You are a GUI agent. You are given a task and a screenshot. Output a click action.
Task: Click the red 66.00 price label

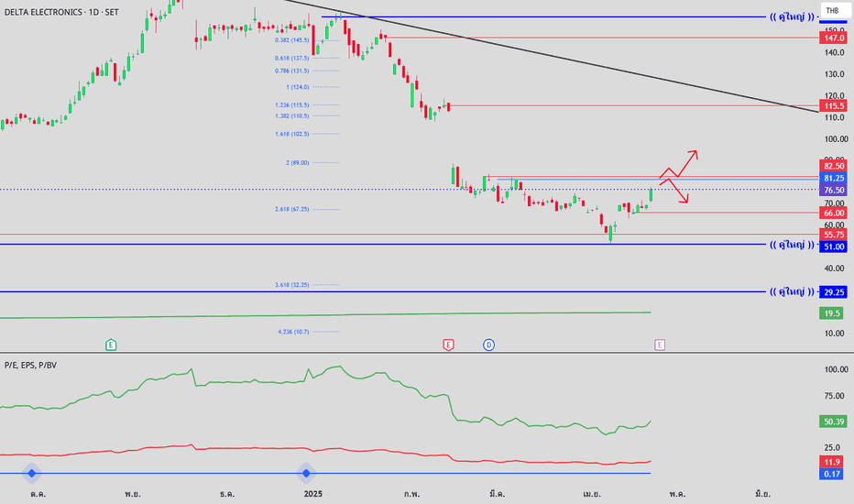[833, 213]
